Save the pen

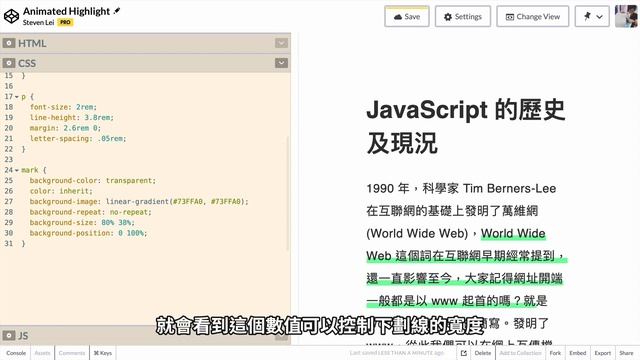pyautogui.click(x=407, y=17)
